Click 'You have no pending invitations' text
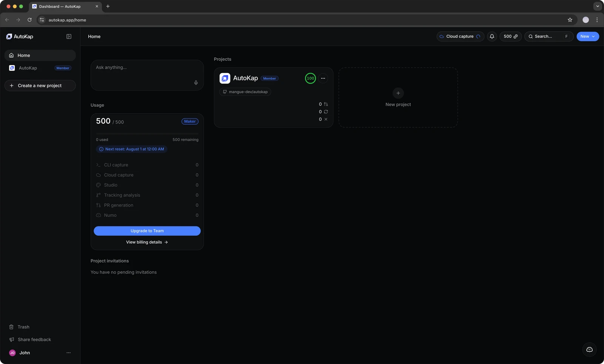The width and height of the screenshot is (604, 364). 123,272
